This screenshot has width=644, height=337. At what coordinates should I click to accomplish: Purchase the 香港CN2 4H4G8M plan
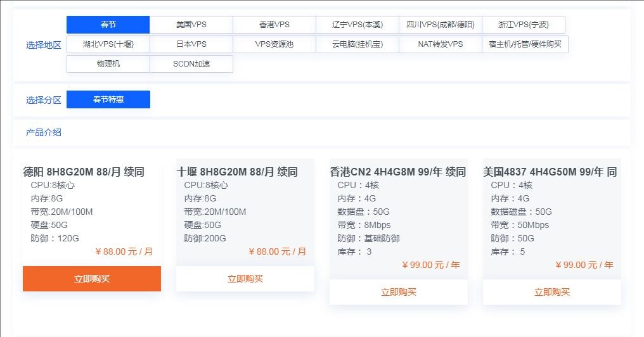[x=399, y=292]
